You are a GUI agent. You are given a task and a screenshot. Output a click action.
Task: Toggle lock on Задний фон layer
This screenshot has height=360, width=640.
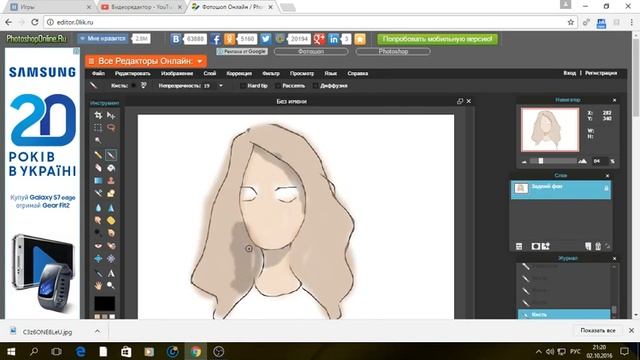coord(606,188)
